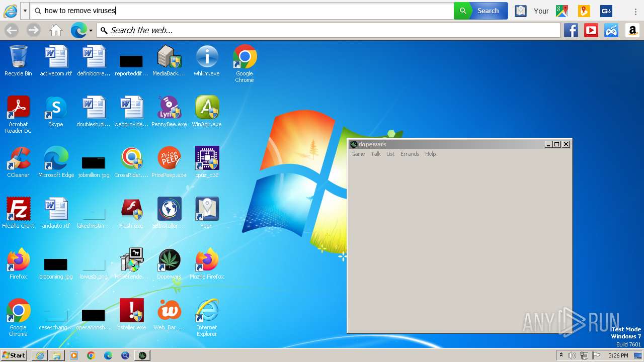This screenshot has height=362, width=644.
Task: Open Internet Explorer from the taskbar
Action: point(40,355)
